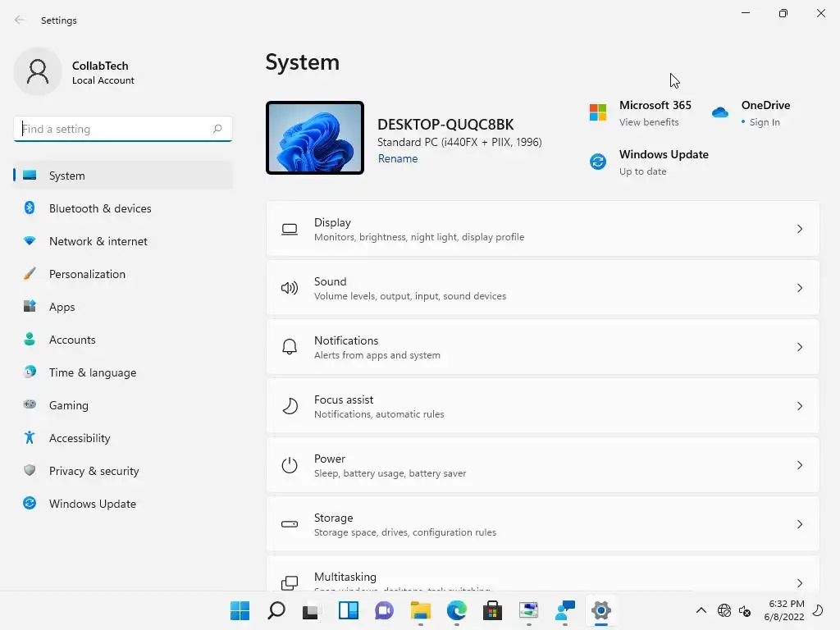Click into Find a setting field
The image size is (840, 630).
point(123,129)
